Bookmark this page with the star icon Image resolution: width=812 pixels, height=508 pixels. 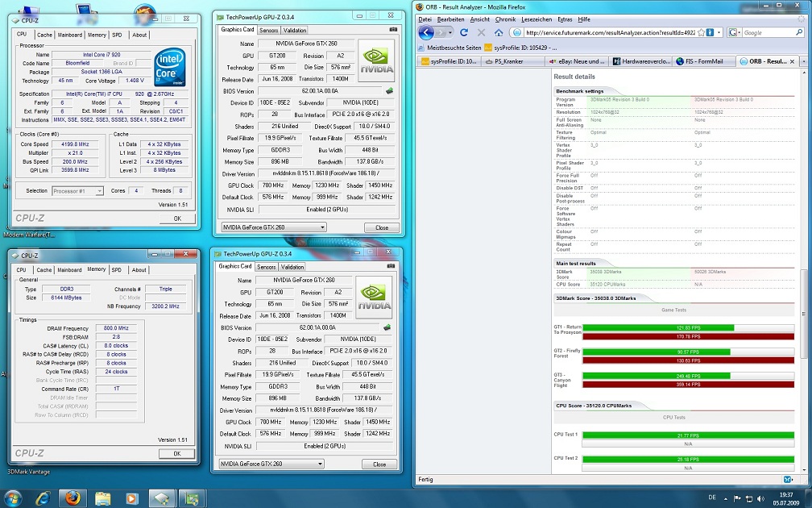(x=701, y=32)
